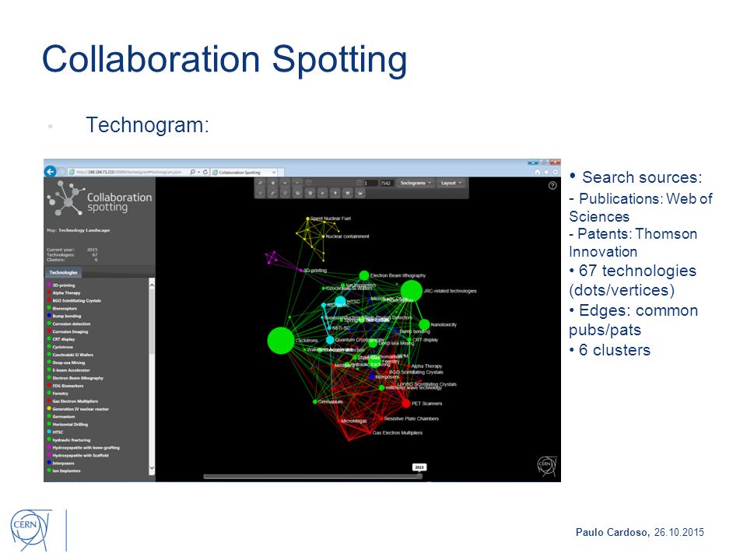Click the Gas Electron Multipliers graph node
The width and height of the screenshot is (747, 560).
pyautogui.click(x=370, y=433)
